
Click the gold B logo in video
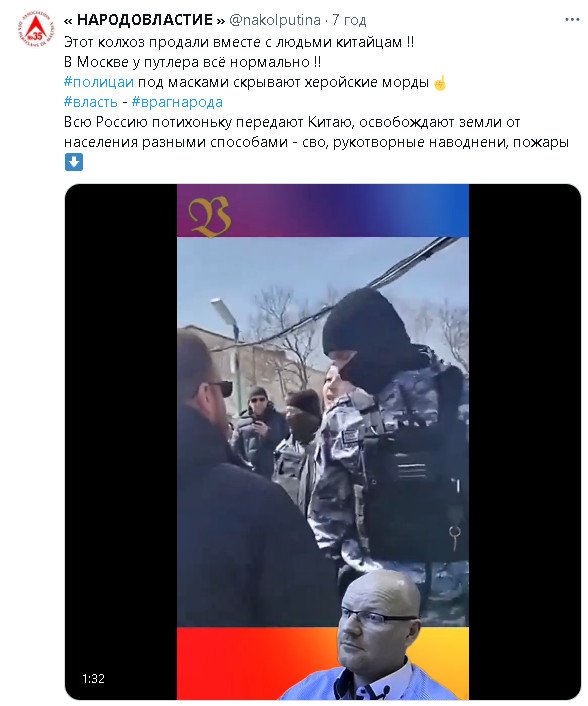[210, 216]
